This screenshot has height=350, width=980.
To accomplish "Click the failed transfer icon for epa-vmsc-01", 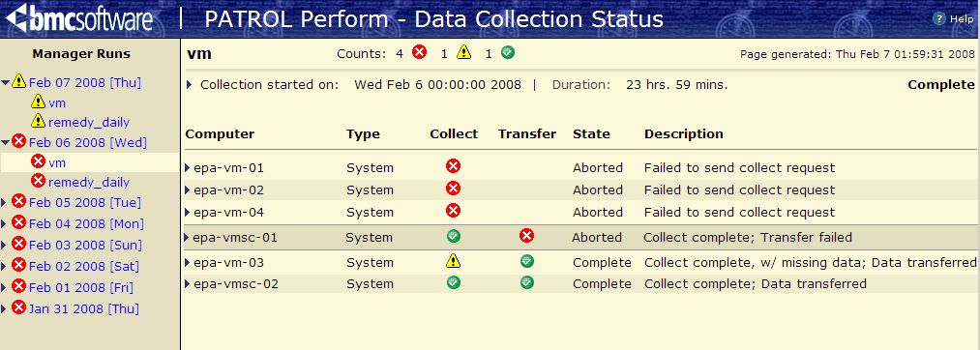I will [x=527, y=236].
